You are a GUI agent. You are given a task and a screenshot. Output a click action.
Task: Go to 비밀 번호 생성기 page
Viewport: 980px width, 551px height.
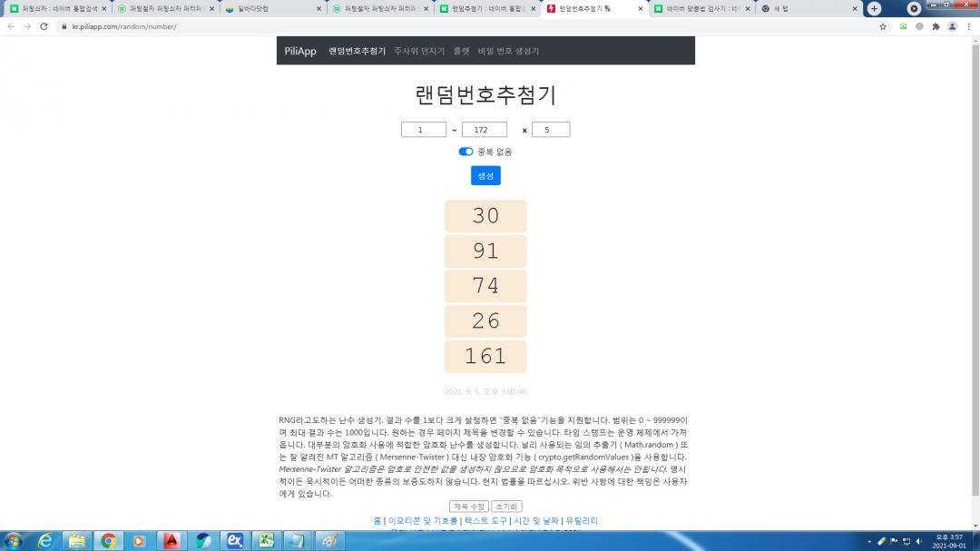(508, 51)
